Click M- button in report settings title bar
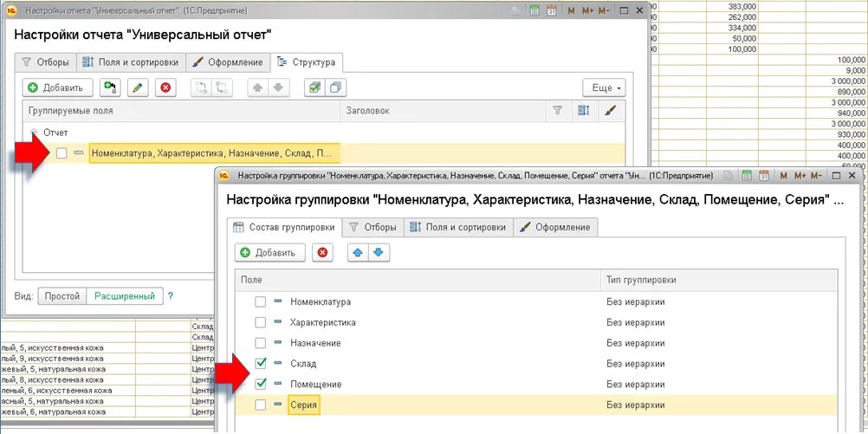 click(605, 10)
